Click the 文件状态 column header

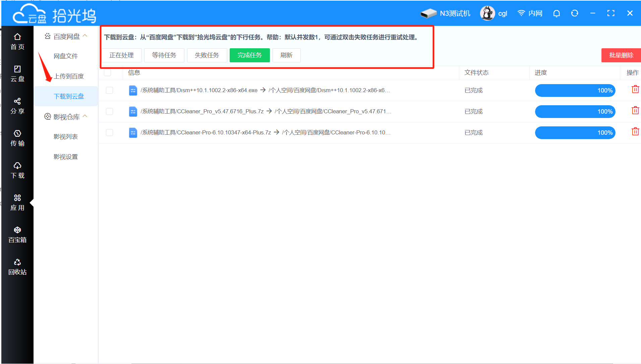pos(476,73)
